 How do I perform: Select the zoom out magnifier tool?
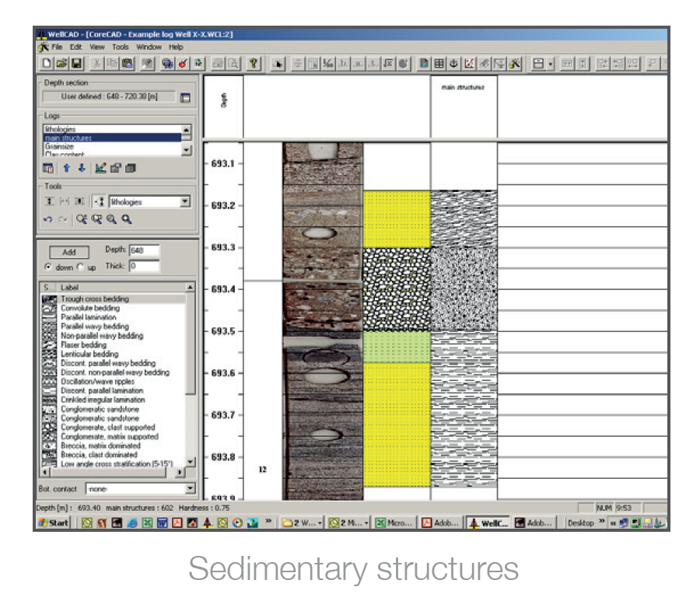(x=127, y=218)
